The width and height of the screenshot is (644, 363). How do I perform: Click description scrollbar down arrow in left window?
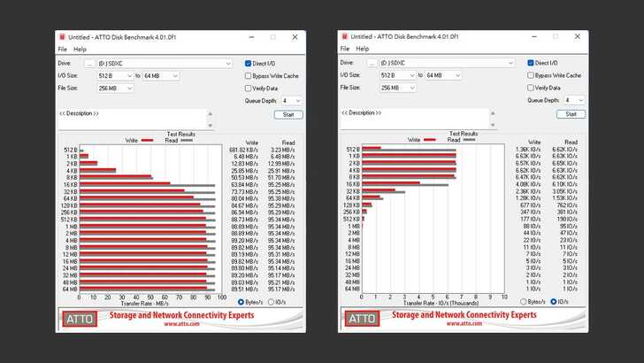click(211, 126)
